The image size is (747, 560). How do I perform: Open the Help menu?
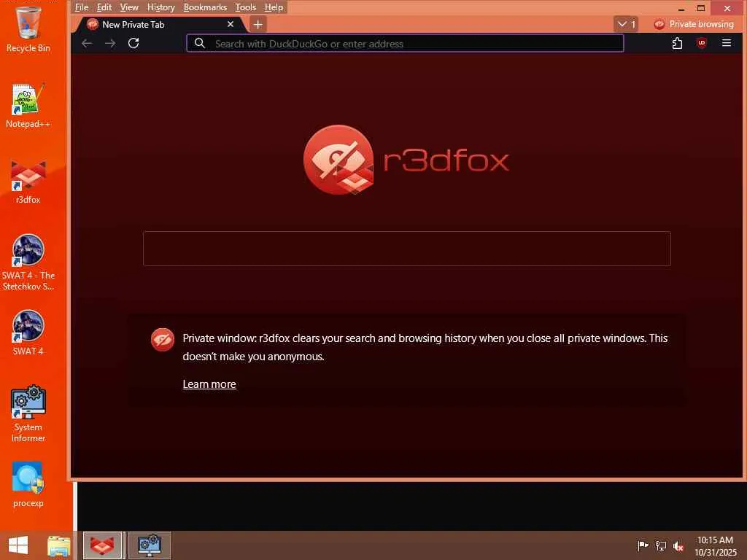pos(274,7)
